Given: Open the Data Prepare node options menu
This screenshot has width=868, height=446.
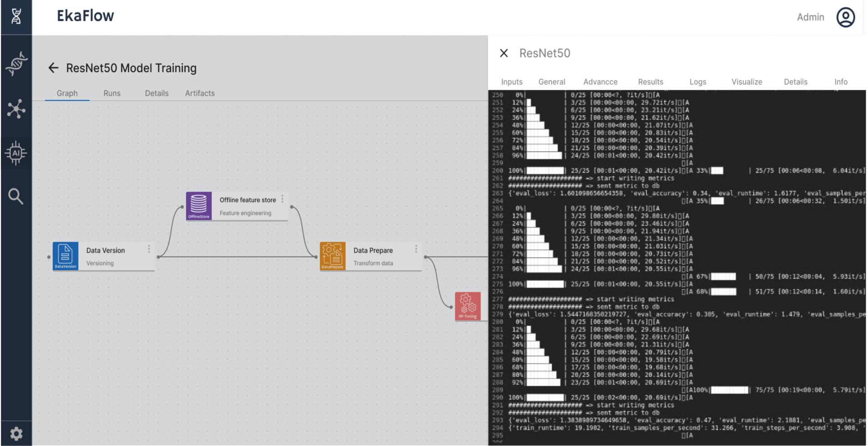Looking at the screenshot, I should click(x=416, y=249).
